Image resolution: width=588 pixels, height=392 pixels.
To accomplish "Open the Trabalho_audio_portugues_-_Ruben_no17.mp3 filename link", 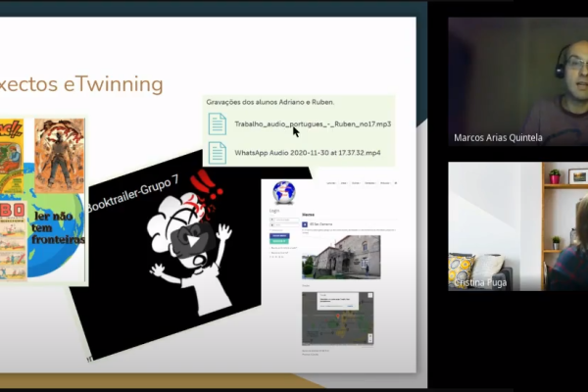I will click(x=313, y=124).
